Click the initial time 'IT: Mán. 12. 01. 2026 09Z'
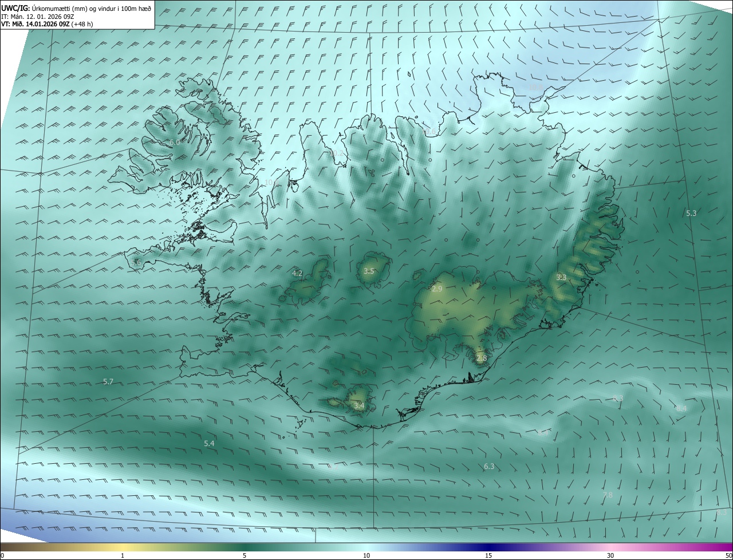 [37, 17]
